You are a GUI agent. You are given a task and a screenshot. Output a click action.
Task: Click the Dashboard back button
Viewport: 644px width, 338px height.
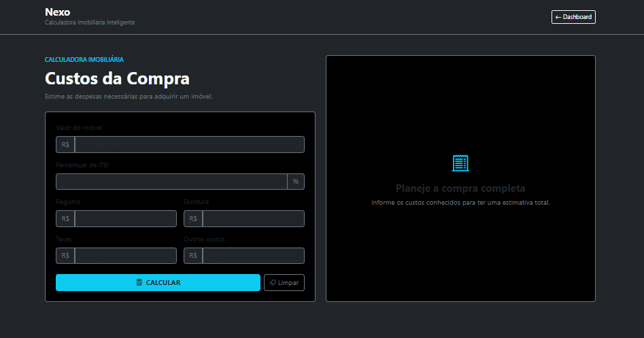573,17
